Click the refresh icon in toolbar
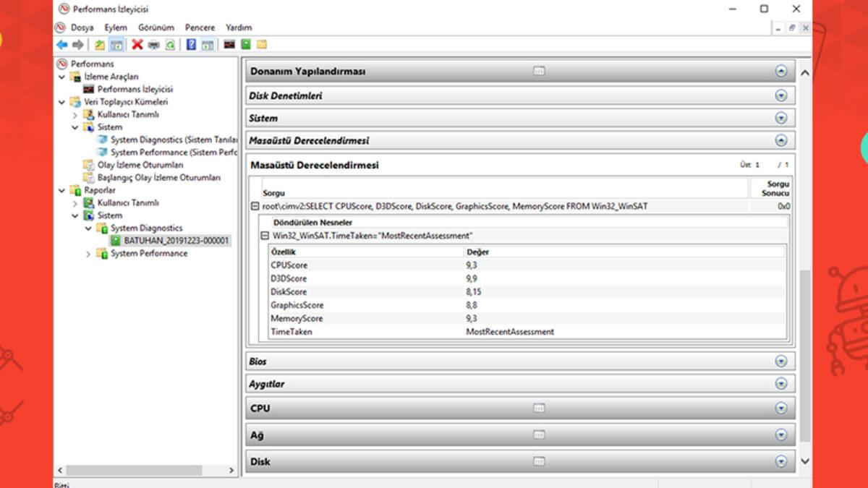Viewport: 868px width, 488px height. (x=170, y=45)
